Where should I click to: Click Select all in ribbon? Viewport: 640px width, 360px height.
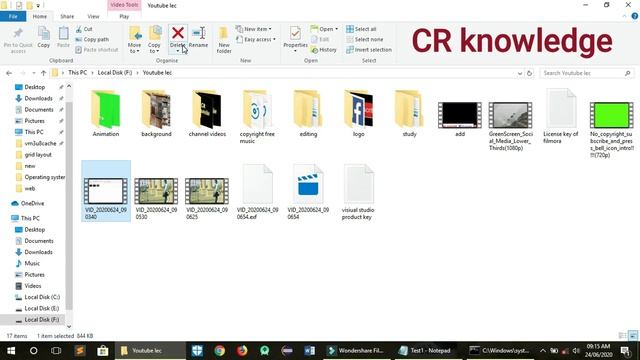click(x=361, y=29)
